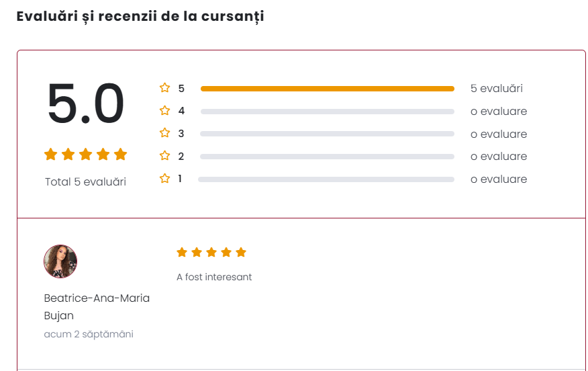Click the '5 evaluări' count label

[496, 89]
